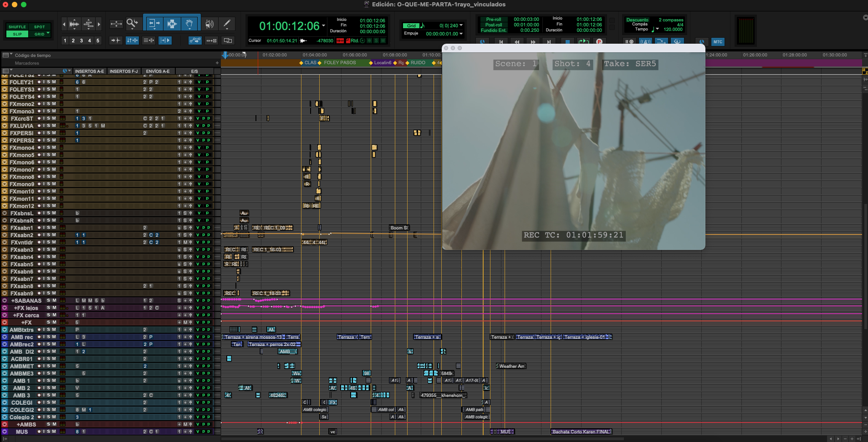Mute the FXLUVIA track
This screenshot has height=442, width=868.
click(54, 126)
